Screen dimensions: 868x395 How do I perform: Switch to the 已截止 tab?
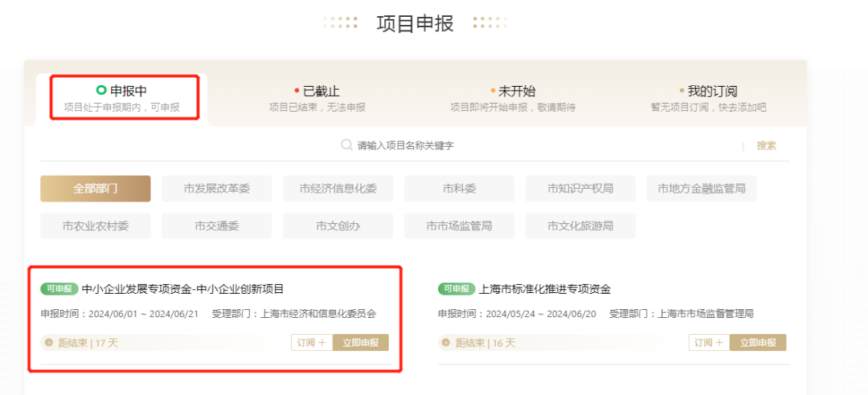pos(317,99)
